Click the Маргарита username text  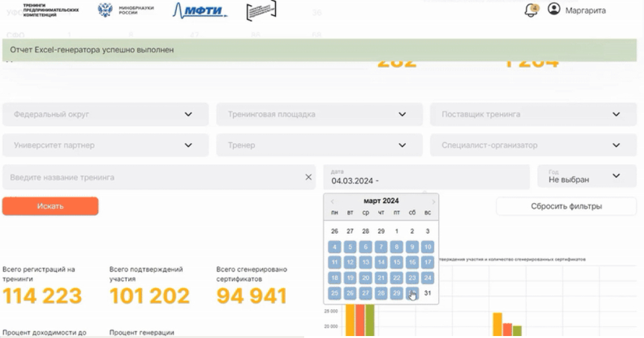click(585, 11)
